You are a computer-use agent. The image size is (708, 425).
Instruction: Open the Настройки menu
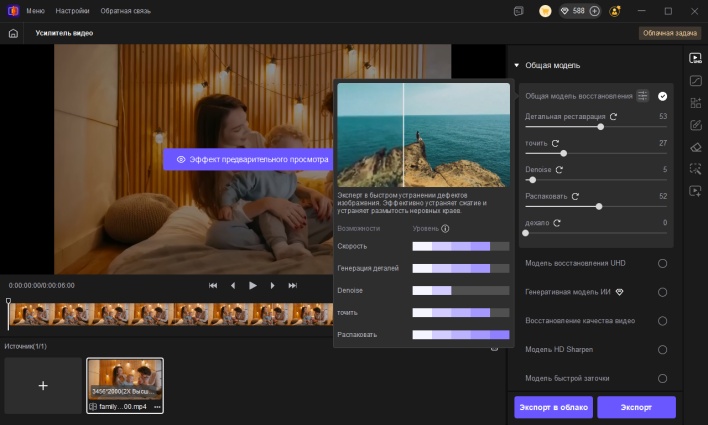73,11
